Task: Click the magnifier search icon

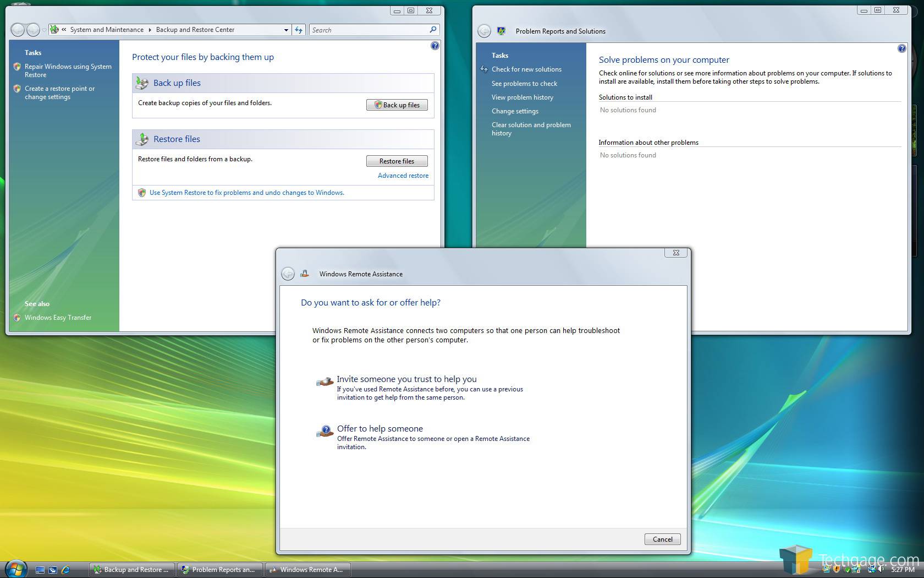Action: (x=433, y=30)
